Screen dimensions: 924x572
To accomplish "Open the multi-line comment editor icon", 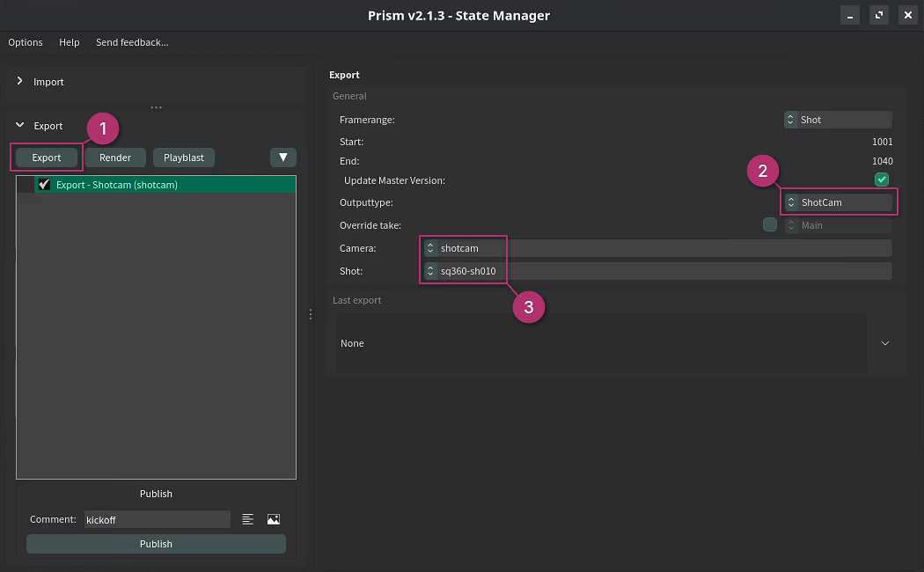I will click(247, 519).
